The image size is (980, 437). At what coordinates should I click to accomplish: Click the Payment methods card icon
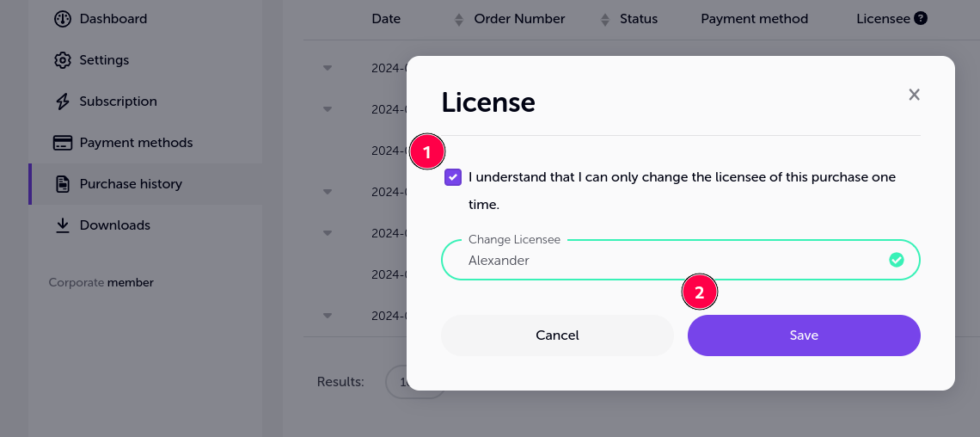pyautogui.click(x=63, y=143)
